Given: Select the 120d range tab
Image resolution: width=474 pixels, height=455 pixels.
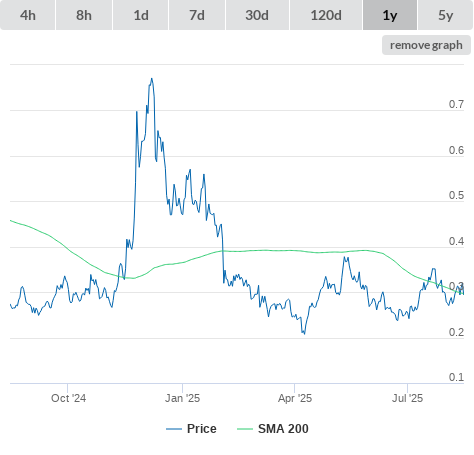Looking at the screenshot, I should point(326,15).
